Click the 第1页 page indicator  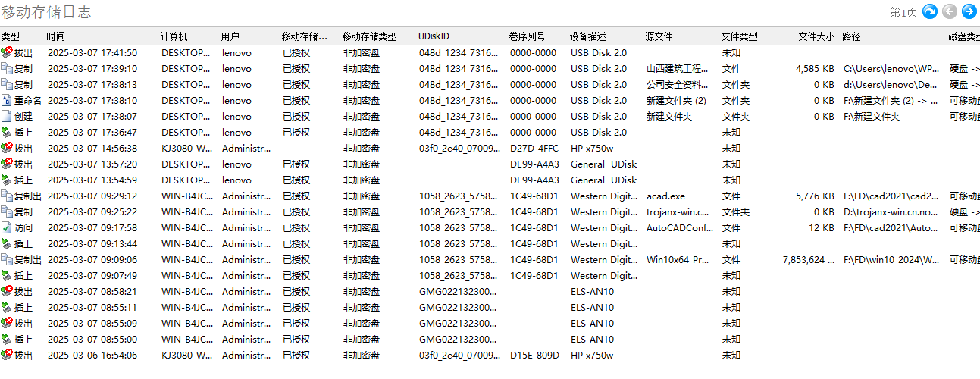click(903, 12)
